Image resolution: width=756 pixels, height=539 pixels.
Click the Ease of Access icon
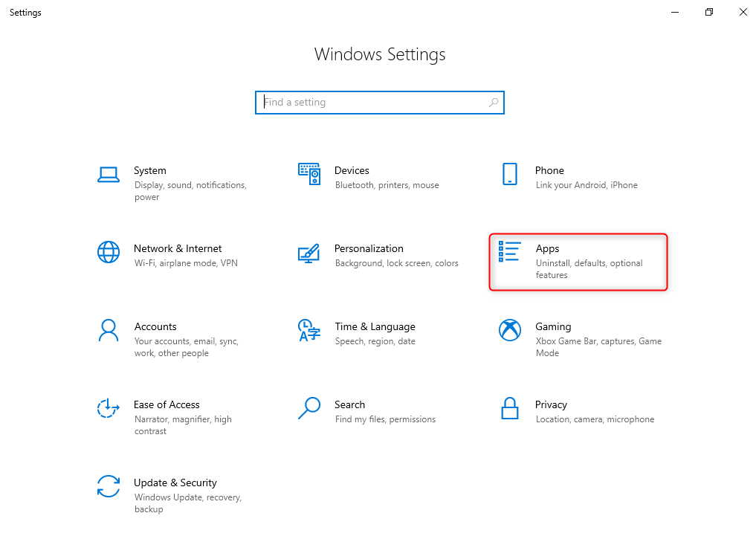[108, 408]
